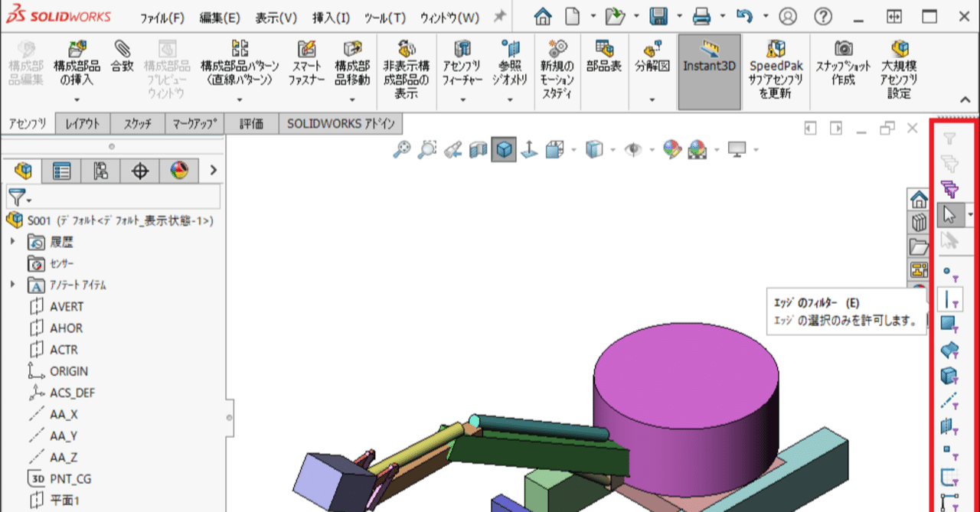Open 表示(V) menu
This screenshot has height=512, width=980.
[276, 17]
